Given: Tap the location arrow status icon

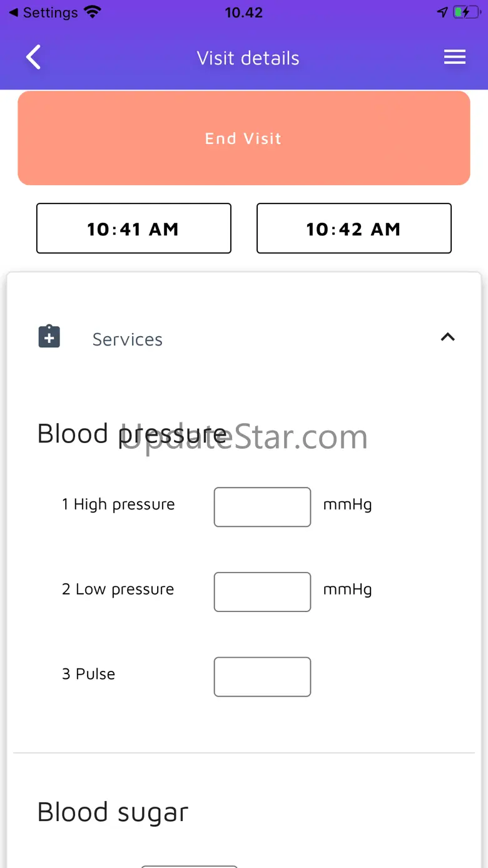Looking at the screenshot, I should coord(442,13).
